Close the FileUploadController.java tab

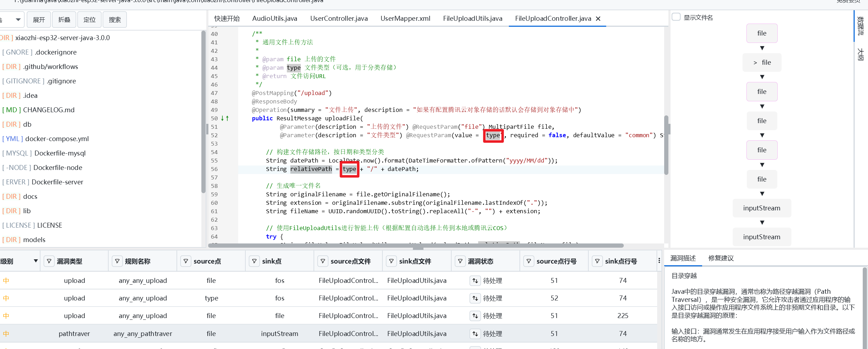598,19
